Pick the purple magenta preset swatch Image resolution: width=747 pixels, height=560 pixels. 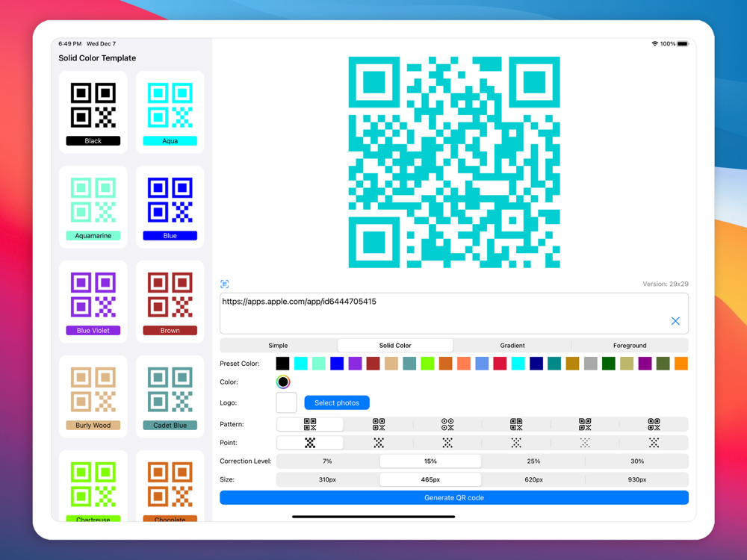(645, 364)
